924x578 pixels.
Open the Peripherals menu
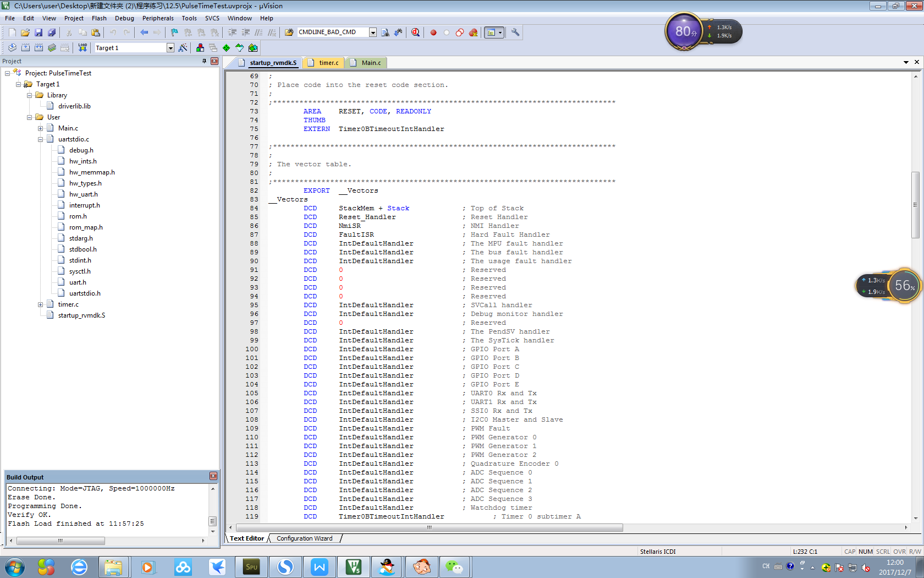(158, 18)
